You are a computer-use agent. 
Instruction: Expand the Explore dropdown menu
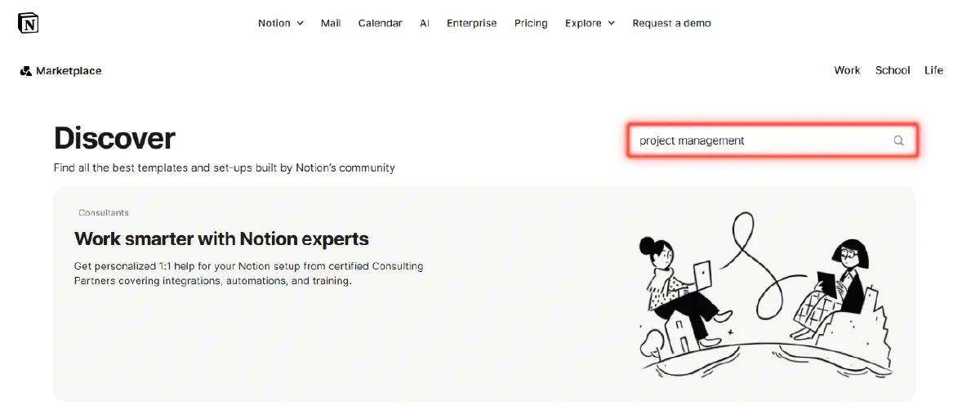pos(590,23)
